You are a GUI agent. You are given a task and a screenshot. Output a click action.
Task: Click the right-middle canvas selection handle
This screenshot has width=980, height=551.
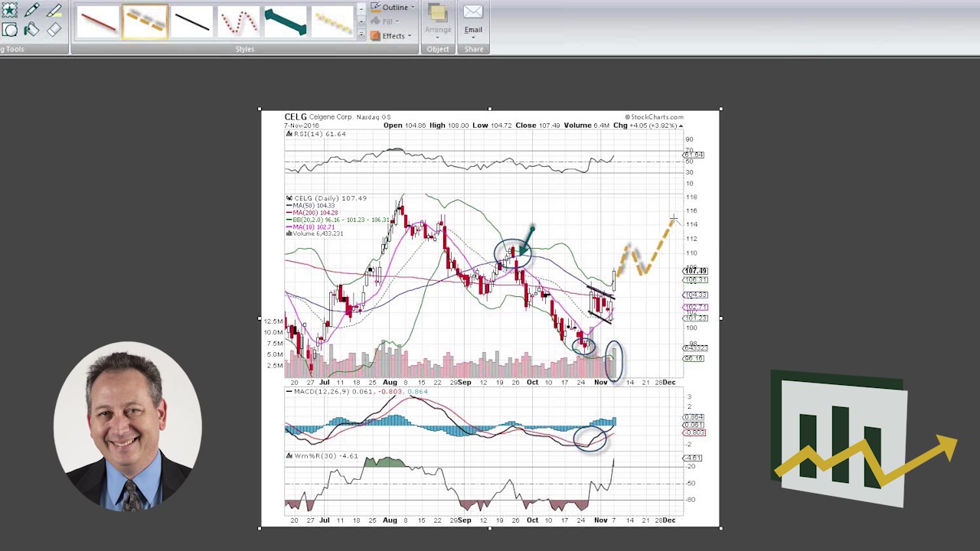click(720, 318)
